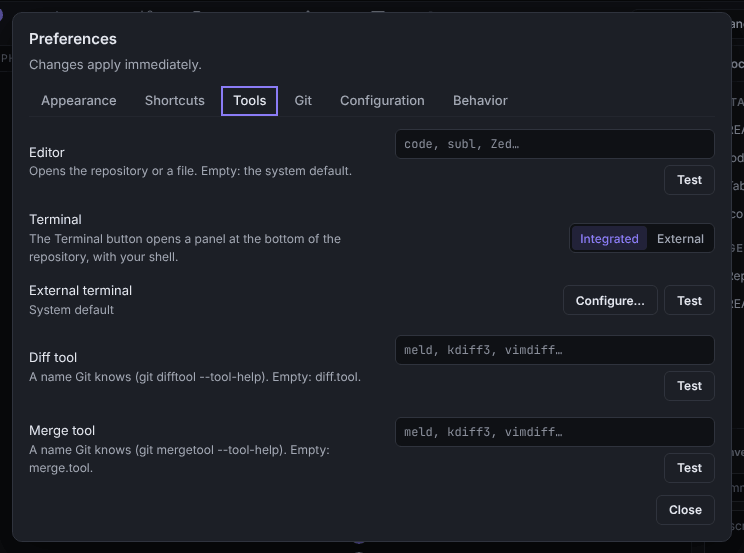
Task: Click Test button for the Editor
Action: click(x=689, y=180)
